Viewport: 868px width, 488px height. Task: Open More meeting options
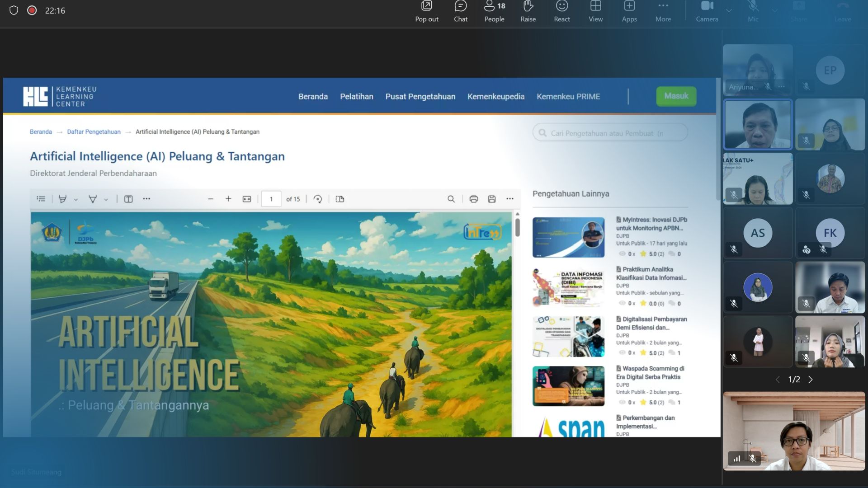[x=663, y=11]
